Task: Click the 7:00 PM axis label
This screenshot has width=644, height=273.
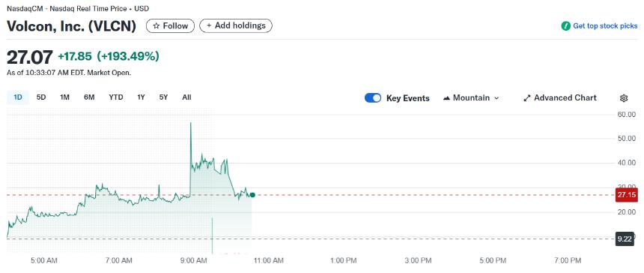Action: pos(567,260)
